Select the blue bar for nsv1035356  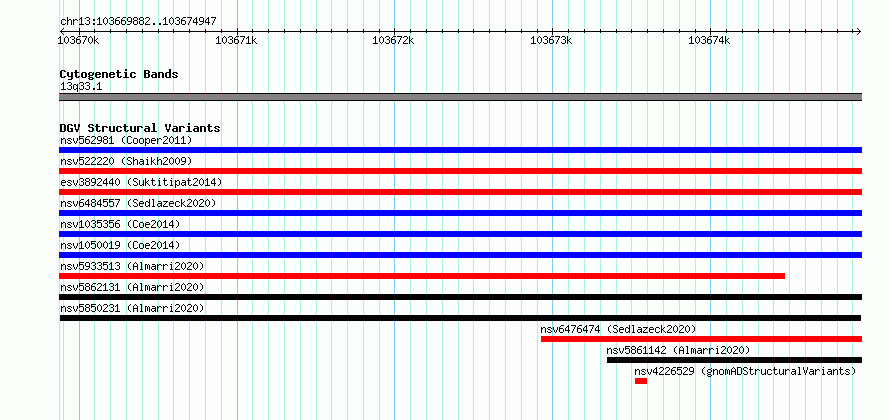[460, 234]
